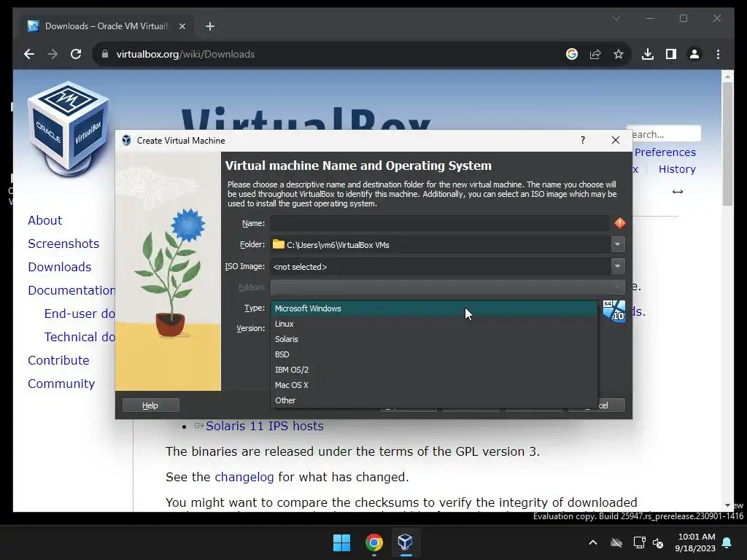Select Microsoft Windows in Type list
The height and width of the screenshot is (560, 747).
point(434,308)
